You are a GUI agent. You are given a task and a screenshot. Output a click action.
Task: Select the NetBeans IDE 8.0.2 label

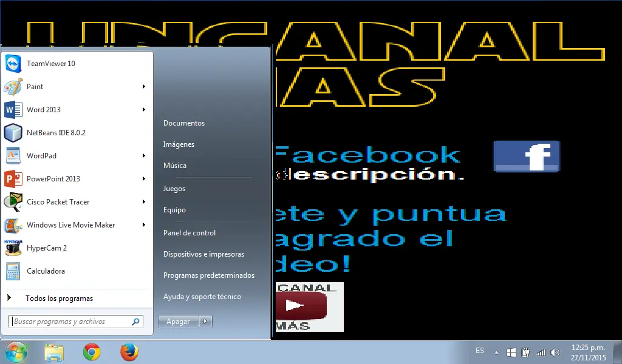click(x=56, y=133)
